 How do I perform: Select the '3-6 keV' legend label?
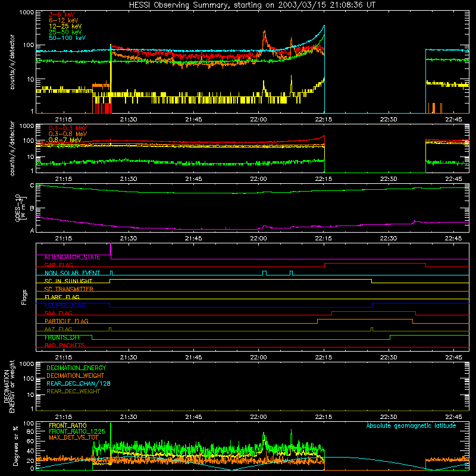pyautogui.click(x=62, y=14)
